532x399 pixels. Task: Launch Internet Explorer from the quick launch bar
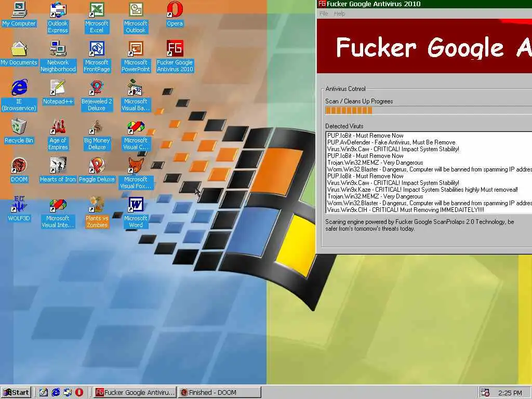[56, 393]
